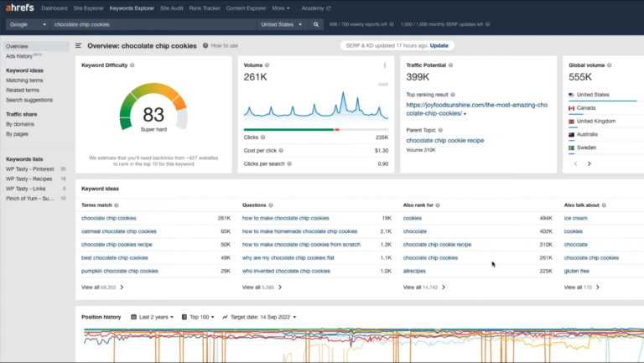Click Traffic Potential info icon
This screenshot has height=363, width=644.
tap(450, 65)
